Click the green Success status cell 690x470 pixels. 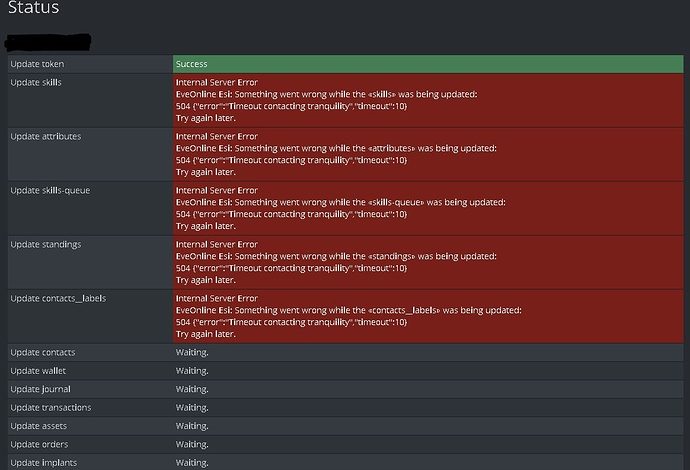pos(428,64)
